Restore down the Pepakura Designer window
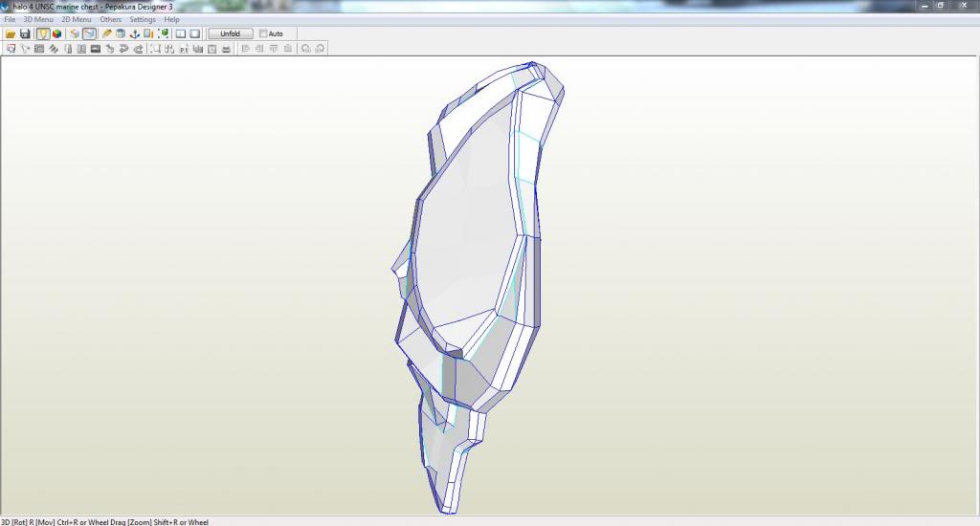Viewport: 980px width, 526px height. point(940,6)
